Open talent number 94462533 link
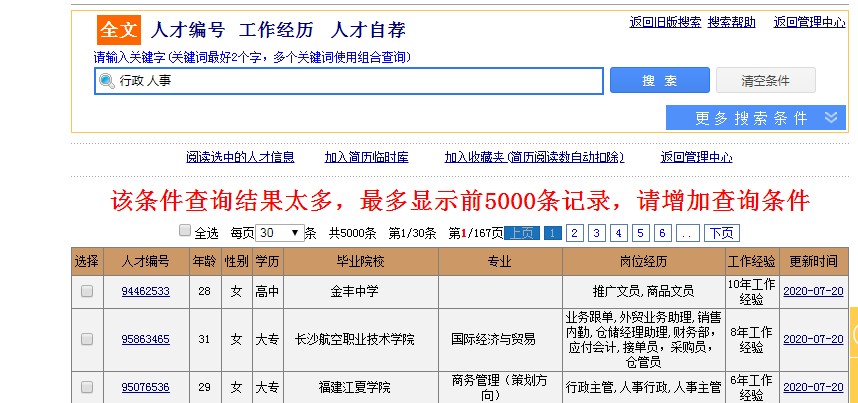 coord(146,291)
